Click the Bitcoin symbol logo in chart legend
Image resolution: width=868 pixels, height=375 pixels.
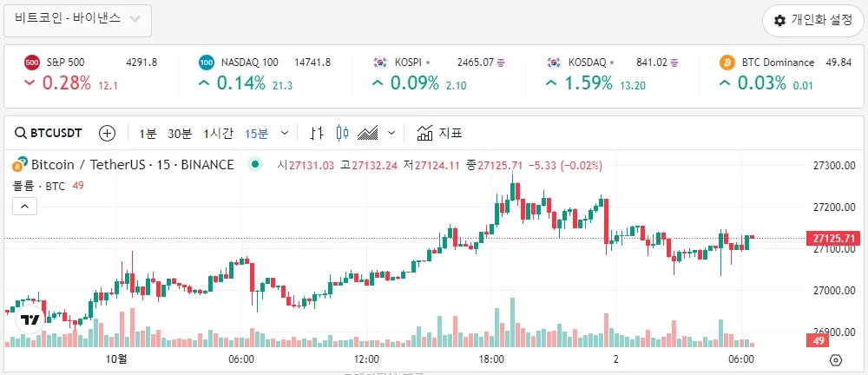coord(21,165)
